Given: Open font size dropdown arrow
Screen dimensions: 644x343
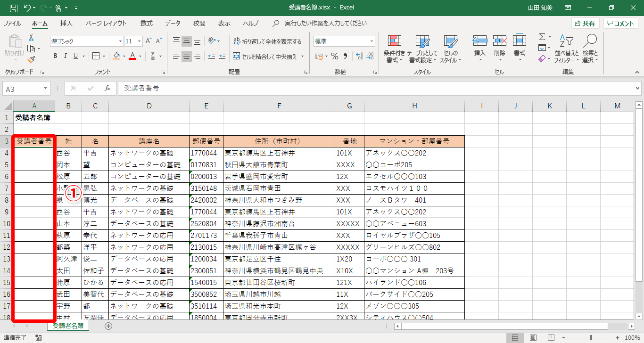Looking at the screenshot, I should point(140,41).
